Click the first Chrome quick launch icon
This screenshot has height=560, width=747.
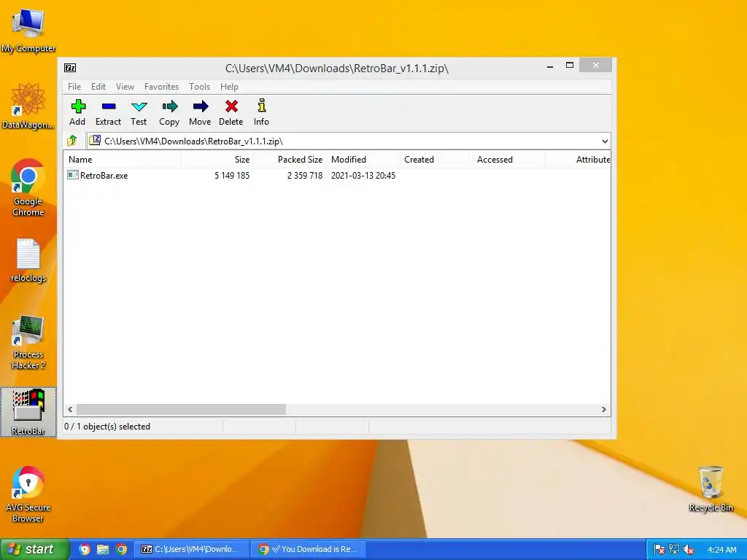pyautogui.click(x=85, y=549)
